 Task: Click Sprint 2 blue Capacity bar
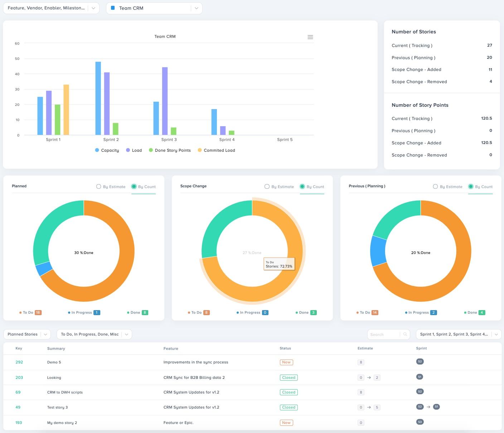pyautogui.click(x=98, y=98)
